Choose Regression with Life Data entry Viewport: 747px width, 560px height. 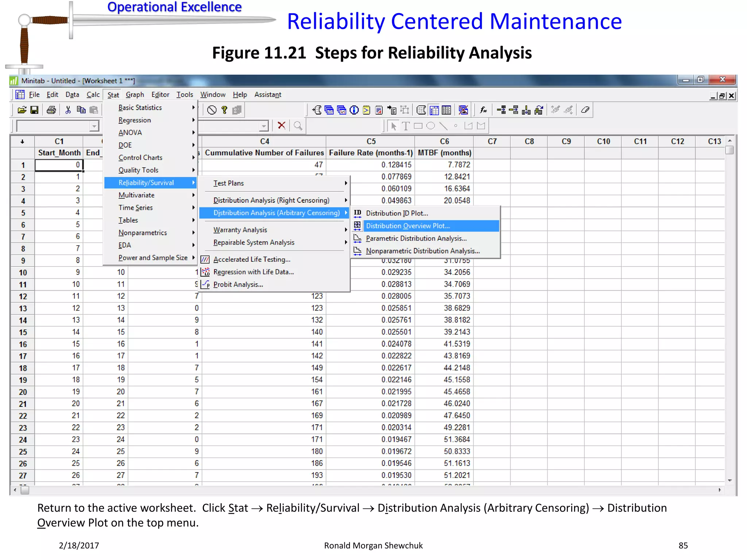tap(275, 272)
